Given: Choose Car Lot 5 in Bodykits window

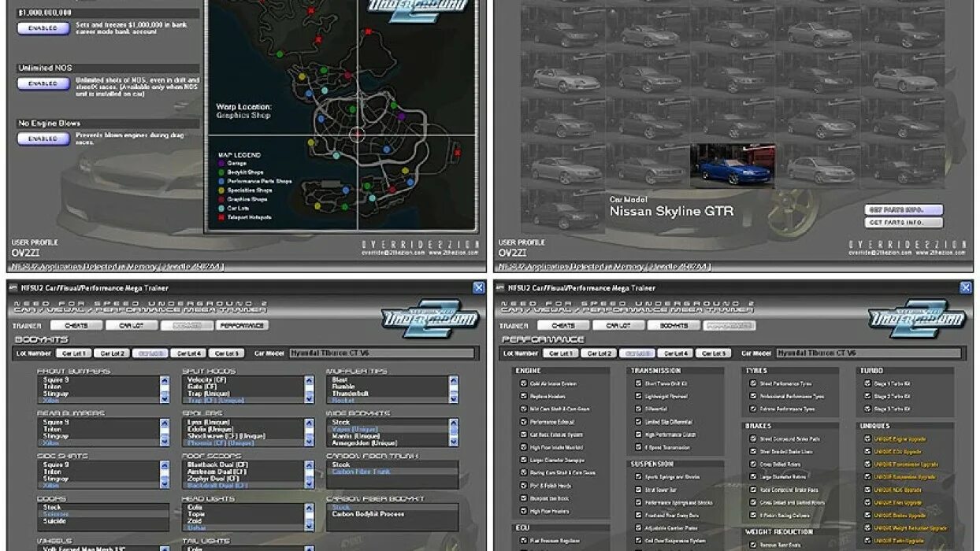Looking at the screenshot, I should (228, 353).
